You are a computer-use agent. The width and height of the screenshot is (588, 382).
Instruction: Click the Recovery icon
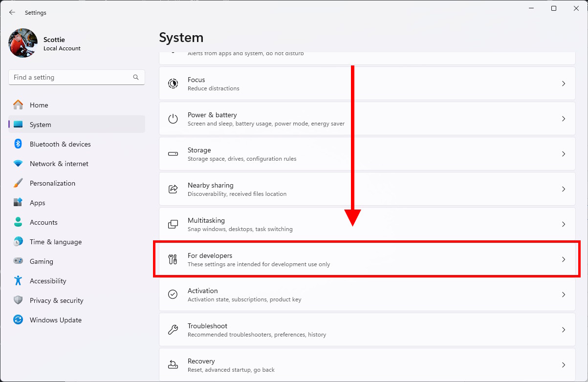click(173, 365)
